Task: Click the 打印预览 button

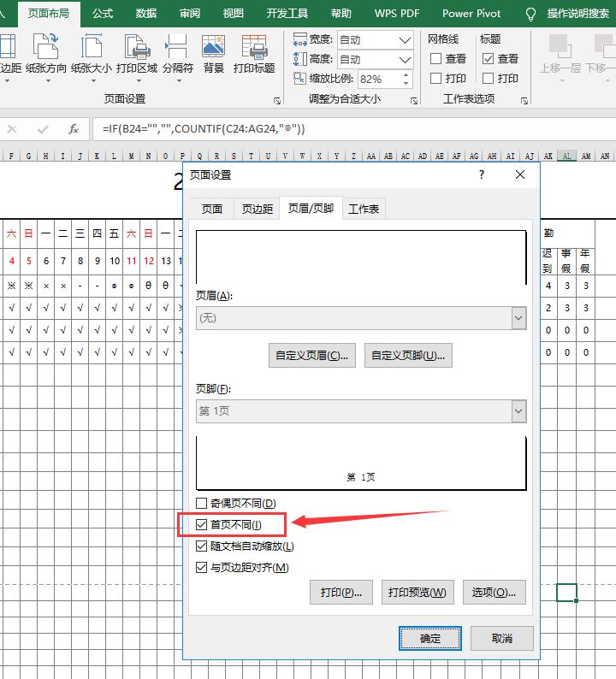Action: [418, 592]
